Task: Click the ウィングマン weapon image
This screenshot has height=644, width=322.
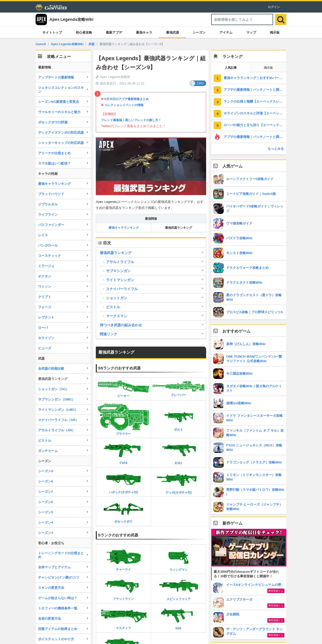Action: pos(179,557)
